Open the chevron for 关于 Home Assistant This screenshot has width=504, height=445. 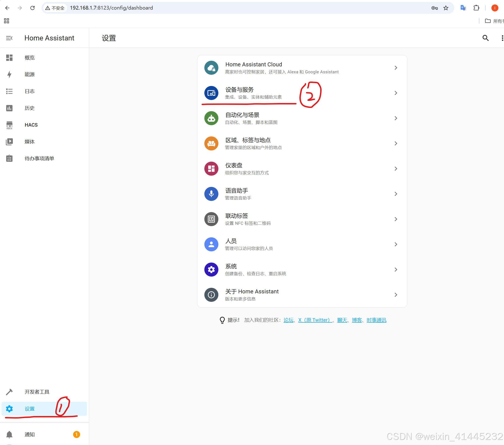coord(395,295)
